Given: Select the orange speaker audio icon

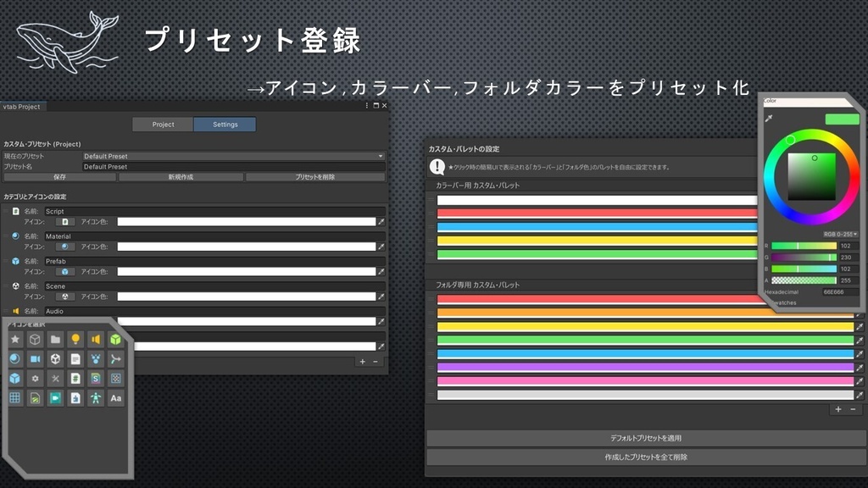Looking at the screenshot, I should [x=96, y=339].
